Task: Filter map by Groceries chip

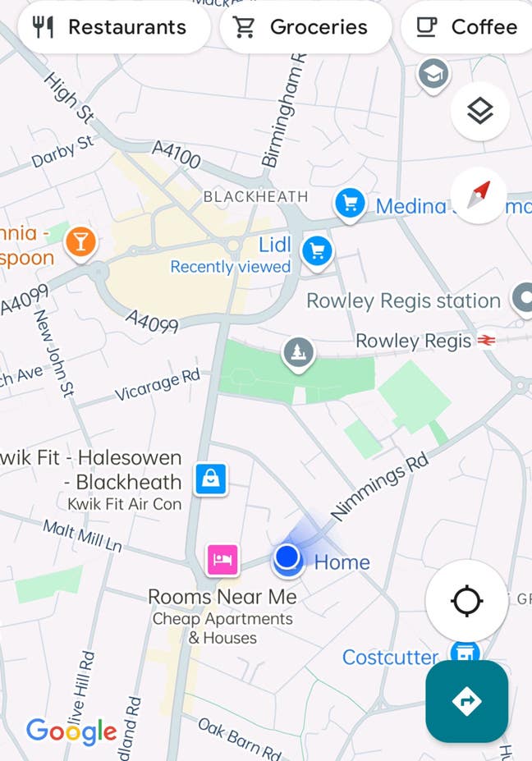Action: coord(305,27)
